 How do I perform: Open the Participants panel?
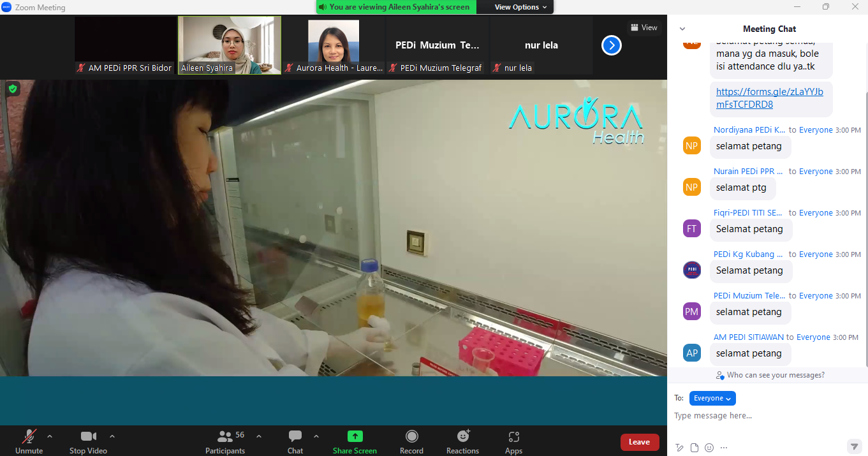[x=225, y=441]
